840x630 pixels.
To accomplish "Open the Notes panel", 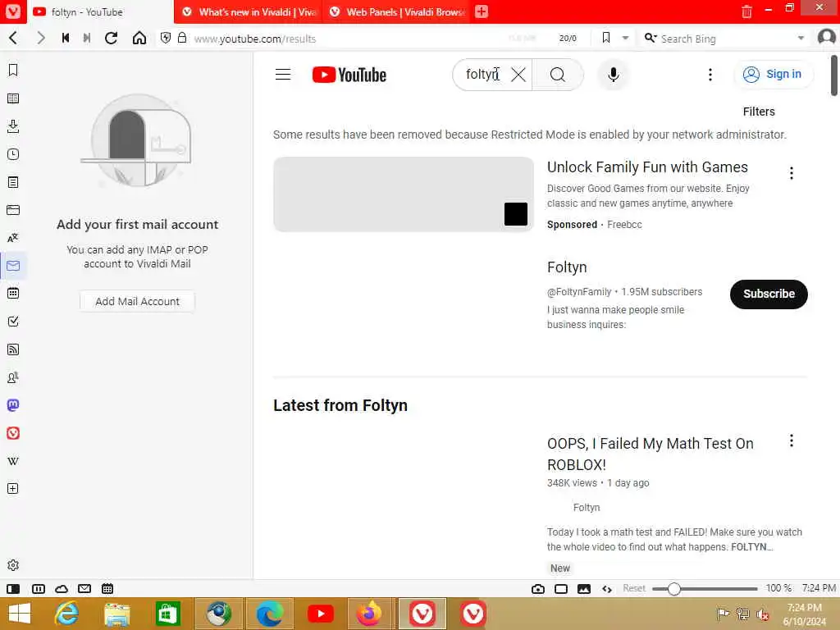I will pos(13,182).
